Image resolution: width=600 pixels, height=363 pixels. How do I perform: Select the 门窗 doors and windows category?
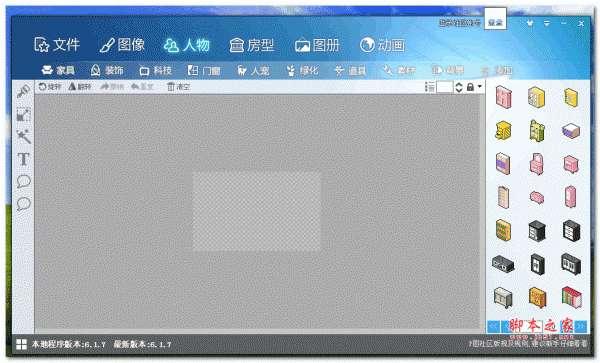click(204, 70)
